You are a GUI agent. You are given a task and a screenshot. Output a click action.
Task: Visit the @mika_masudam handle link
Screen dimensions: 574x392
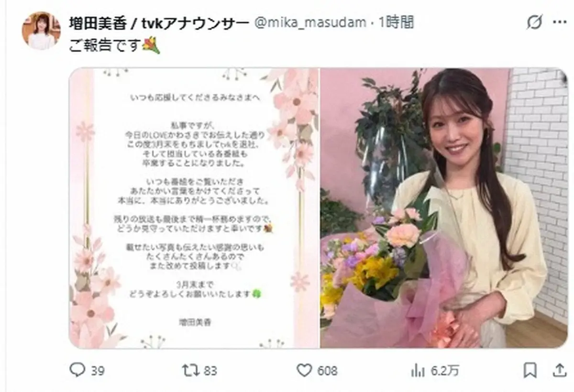coord(310,22)
